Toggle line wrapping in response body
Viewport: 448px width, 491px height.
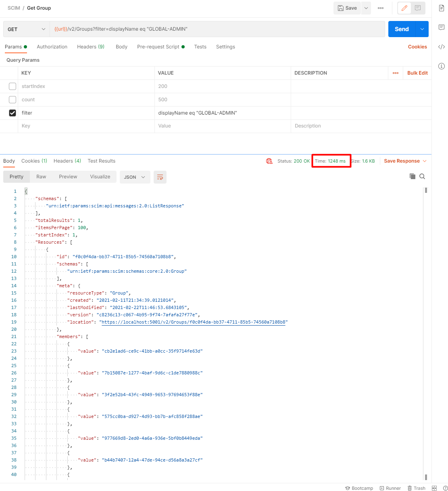(x=160, y=177)
